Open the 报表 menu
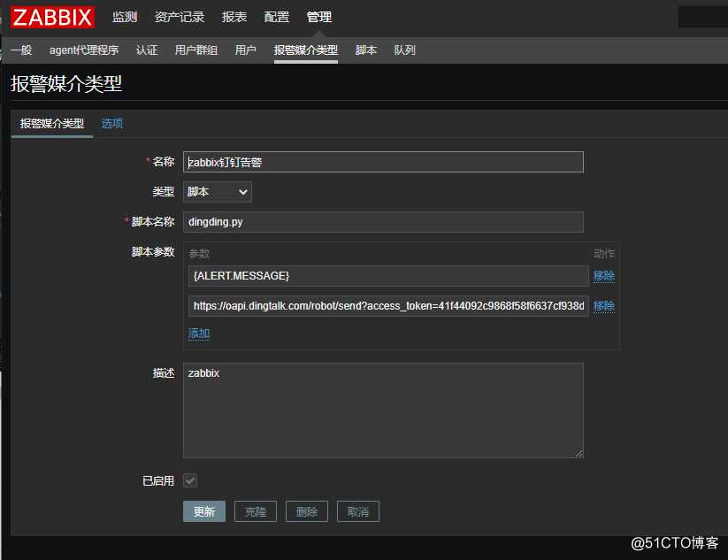The height and width of the screenshot is (560, 728). [234, 17]
